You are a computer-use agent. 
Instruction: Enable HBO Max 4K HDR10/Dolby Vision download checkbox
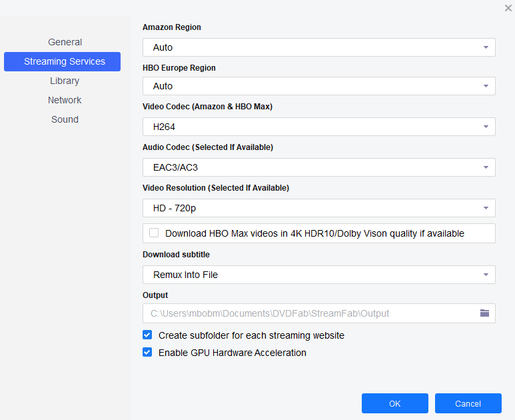pyautogui.click(x=154, y=233)
